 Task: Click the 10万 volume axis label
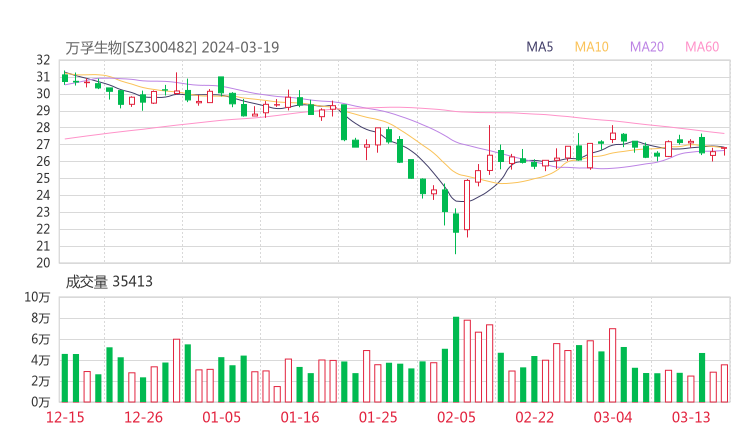coord(38,297)
